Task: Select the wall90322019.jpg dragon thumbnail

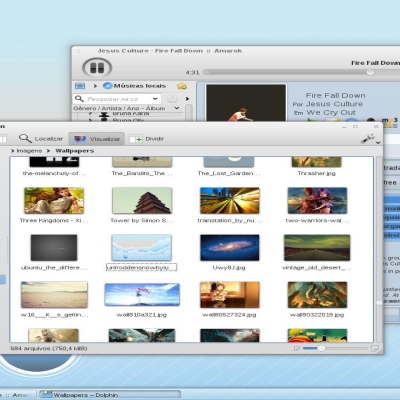Action: [x=317, y=295]
